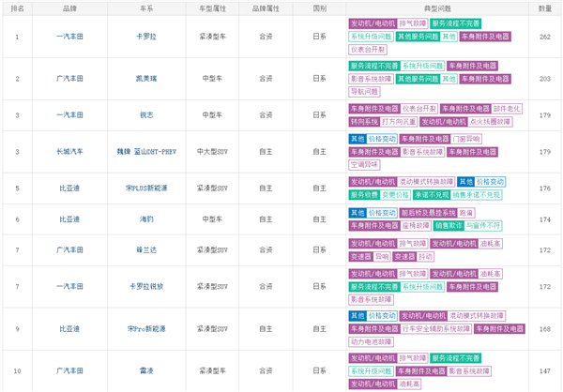Select the 点火线圈故障 issue tag
Screen dimensions: 563x392
pyautogui.click(x=490, y=122)
